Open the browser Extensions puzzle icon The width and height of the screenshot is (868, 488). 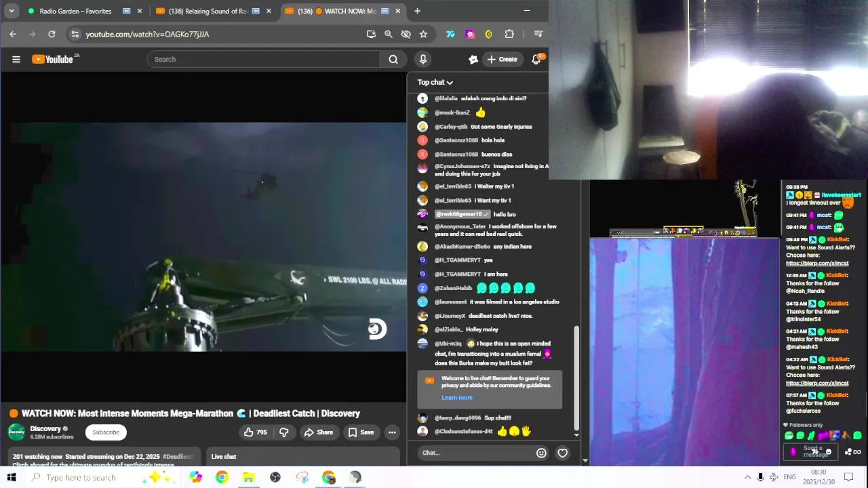509,34
